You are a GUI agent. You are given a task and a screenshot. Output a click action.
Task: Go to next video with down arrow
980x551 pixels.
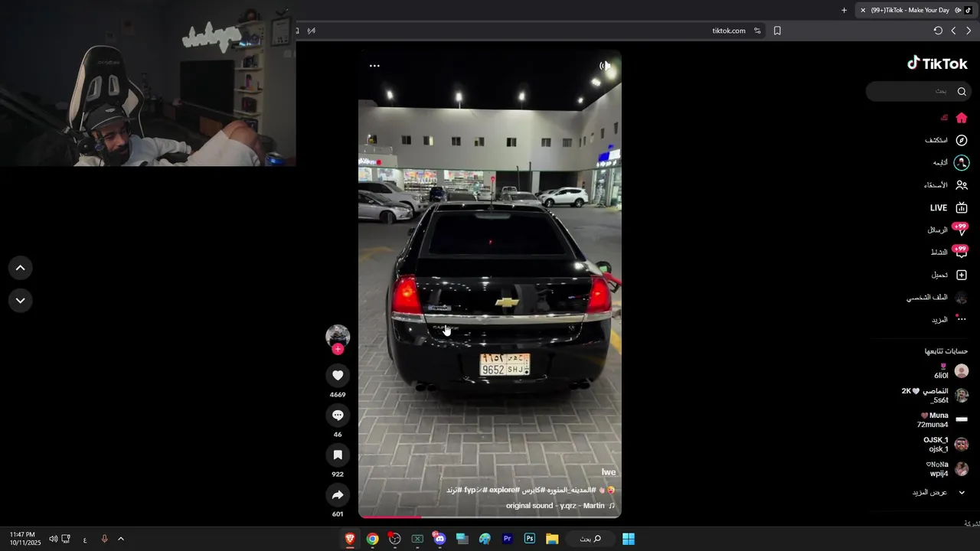(20, 301)
